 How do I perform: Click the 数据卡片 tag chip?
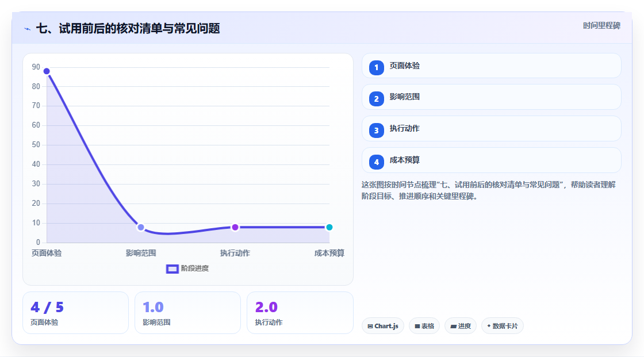point(503,326)
